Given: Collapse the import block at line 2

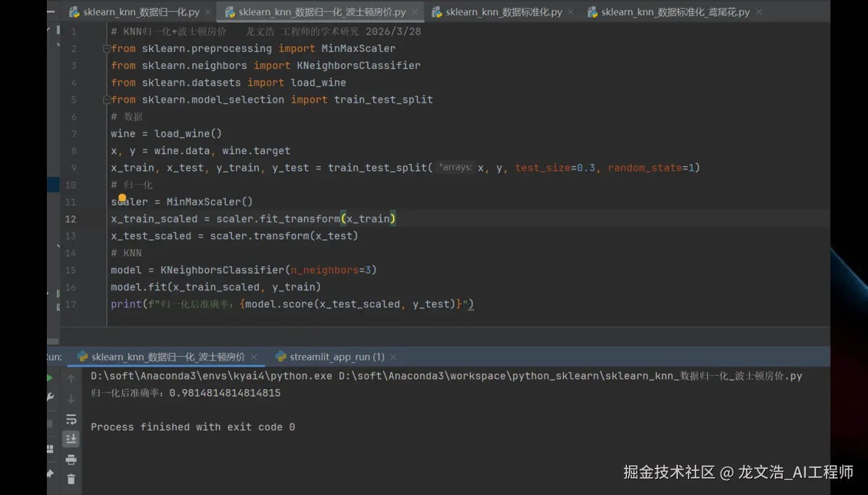Looking at the screenshot, I should pos(107,49).
